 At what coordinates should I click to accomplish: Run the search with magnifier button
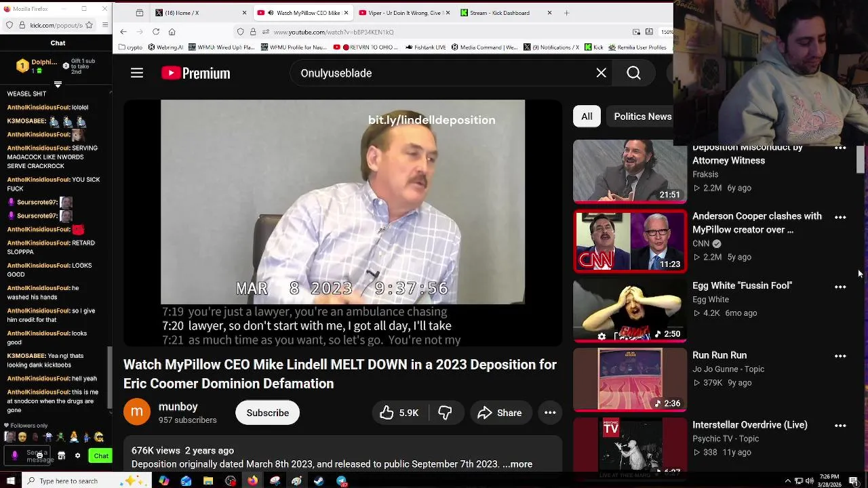[633, 73]
